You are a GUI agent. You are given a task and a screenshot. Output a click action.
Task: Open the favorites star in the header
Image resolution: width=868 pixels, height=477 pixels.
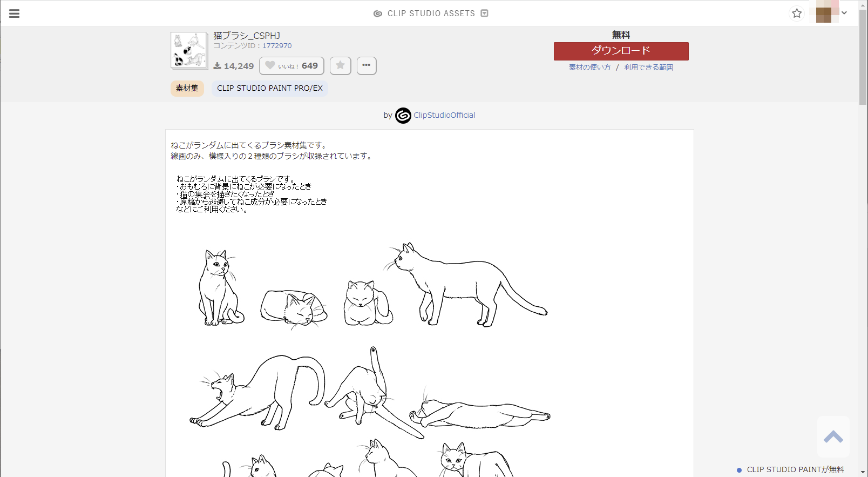coord(797,14)
